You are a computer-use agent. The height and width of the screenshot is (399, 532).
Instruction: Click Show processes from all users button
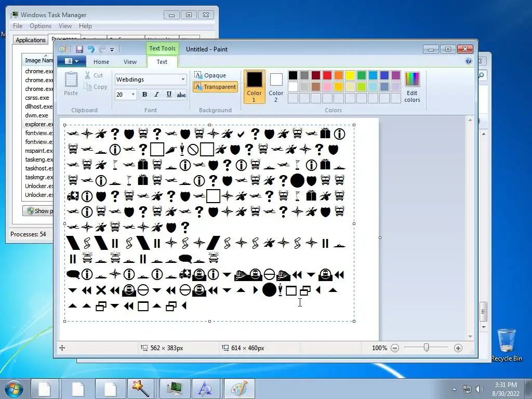38,211
